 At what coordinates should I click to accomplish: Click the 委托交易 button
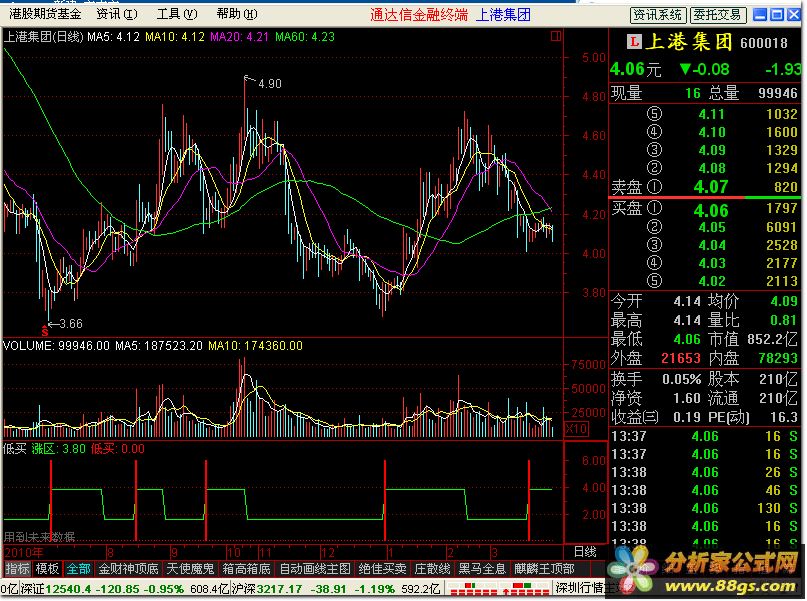pos(717,15)
